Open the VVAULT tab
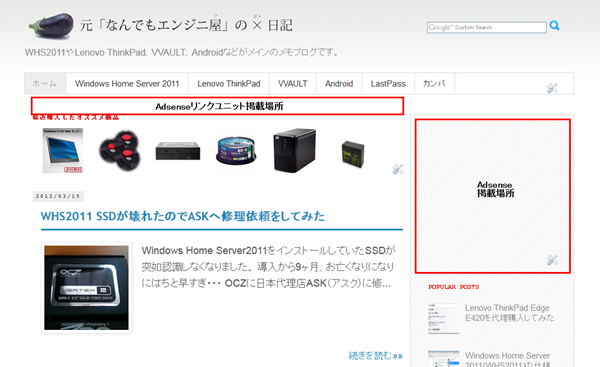Image resolution: width=600 pixels, height=367 pixels. [293, 83]
